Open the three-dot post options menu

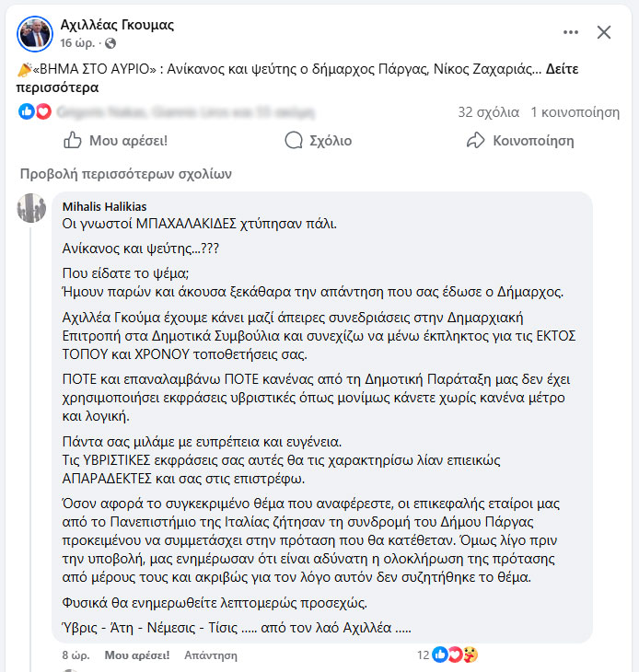571,33
